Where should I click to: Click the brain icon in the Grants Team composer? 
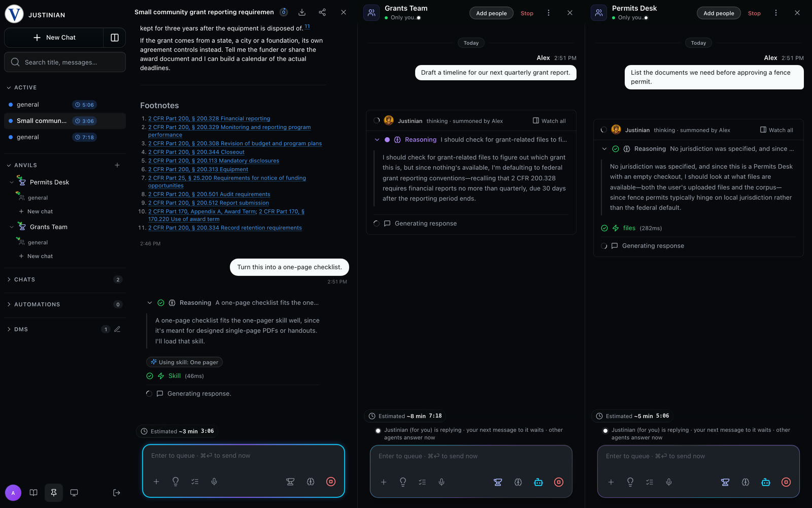[518, 482]
